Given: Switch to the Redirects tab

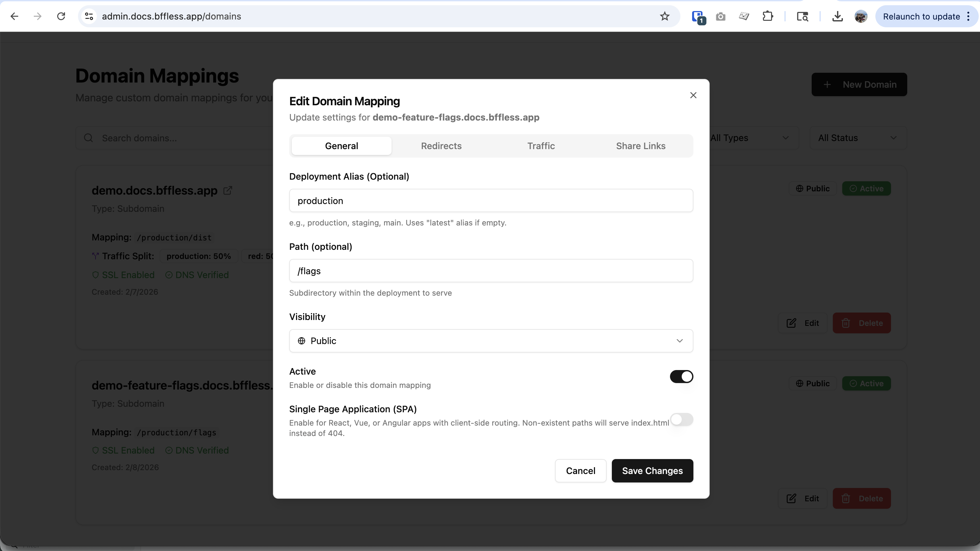Looking at the screenshot, I should (441, 146).
